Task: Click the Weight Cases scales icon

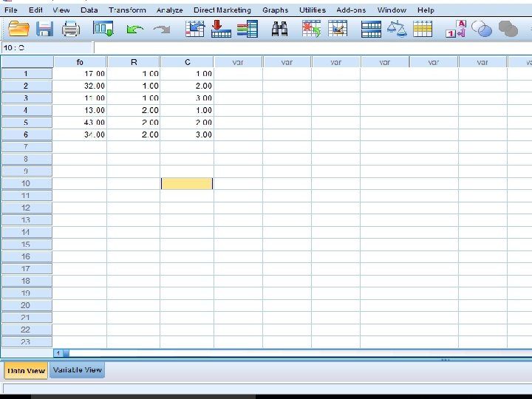Action: (397, 29)
